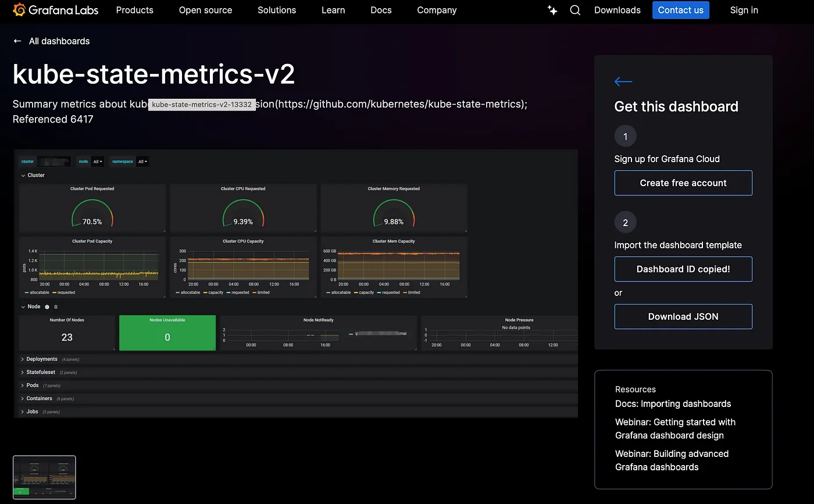
Task: Open the node All dropdown
Action: pyautogui.click(x=98, y=162)
